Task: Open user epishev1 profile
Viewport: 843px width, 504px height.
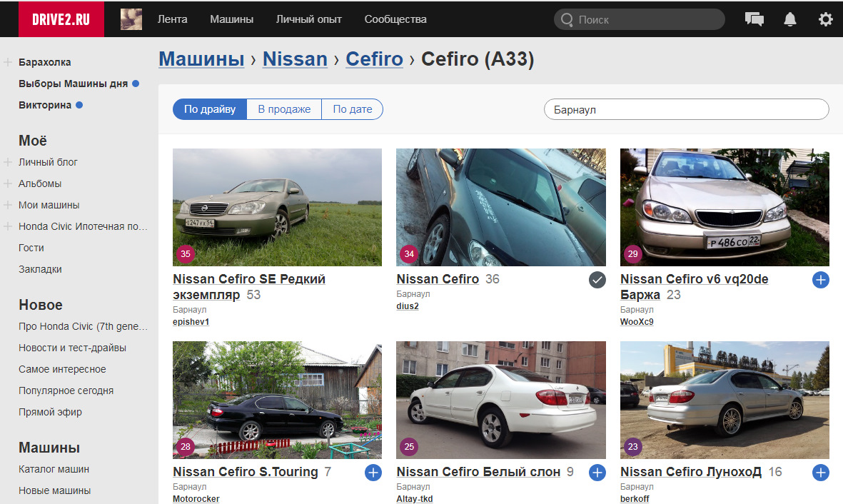Action: [x=191, y=322]
